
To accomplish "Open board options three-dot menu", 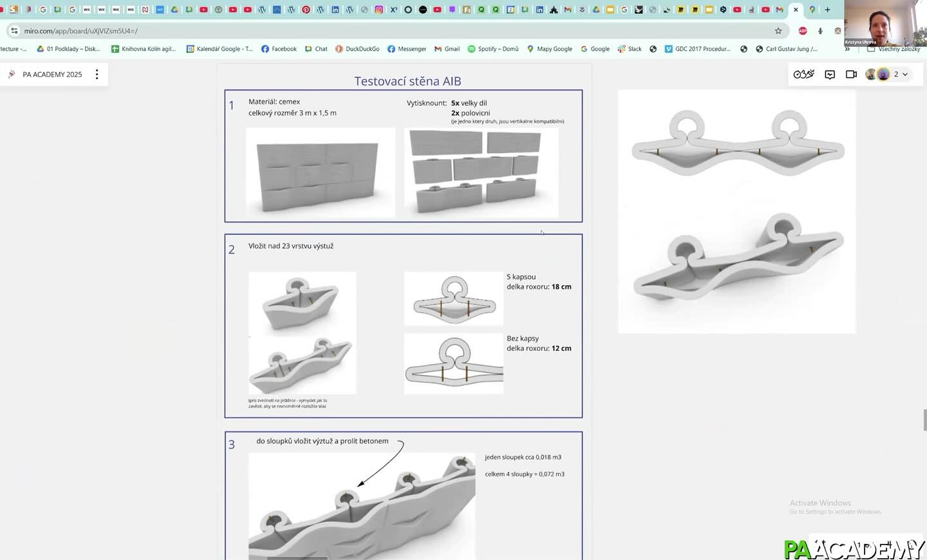I will (97, 75).
